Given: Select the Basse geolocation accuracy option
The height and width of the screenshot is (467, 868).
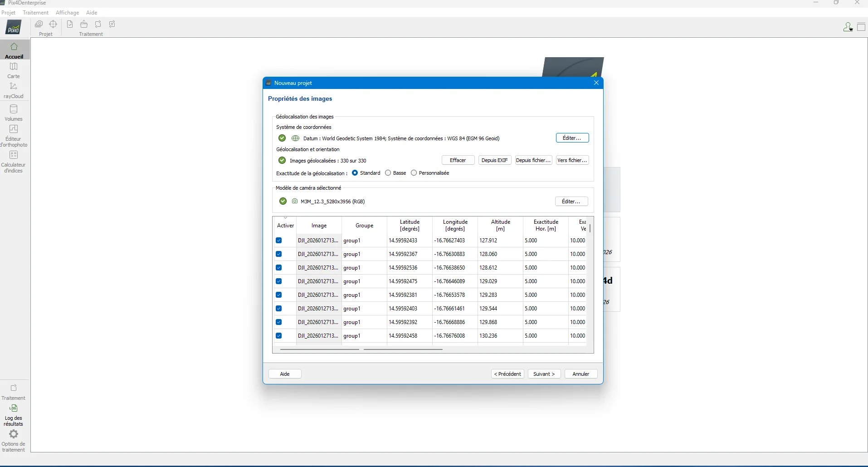Looking at the screenshot, I should tap(388, 173).
